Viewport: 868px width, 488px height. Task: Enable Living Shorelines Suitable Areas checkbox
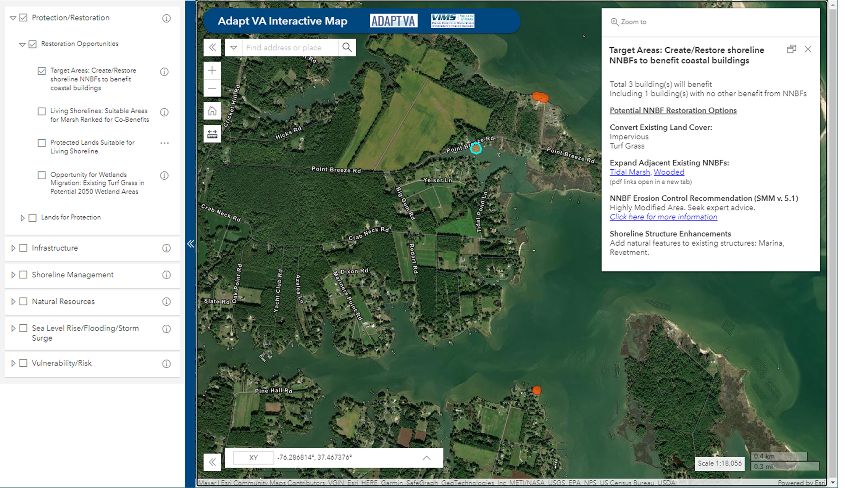pyautogui.click(x=42, y=111)
